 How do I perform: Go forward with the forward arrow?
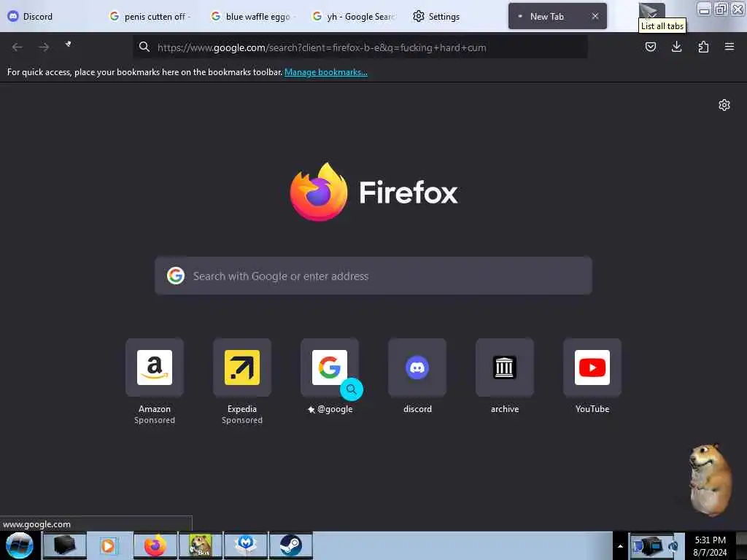point(44,47)
